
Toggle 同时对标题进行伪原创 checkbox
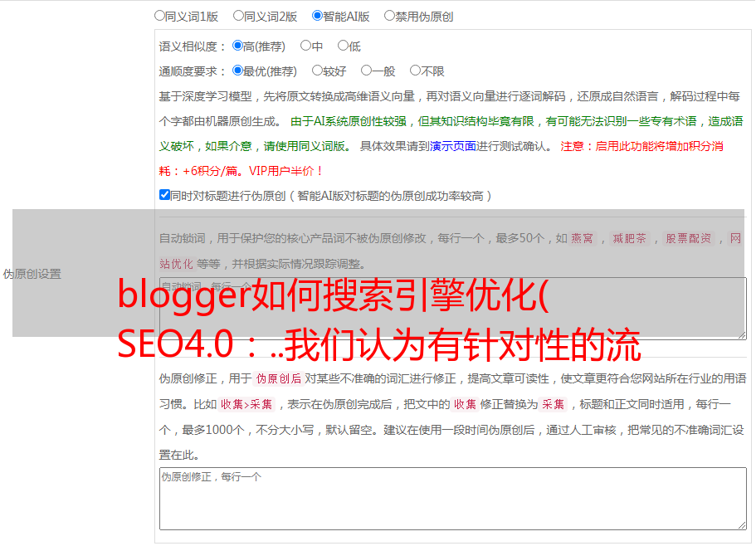click(164, 195)
